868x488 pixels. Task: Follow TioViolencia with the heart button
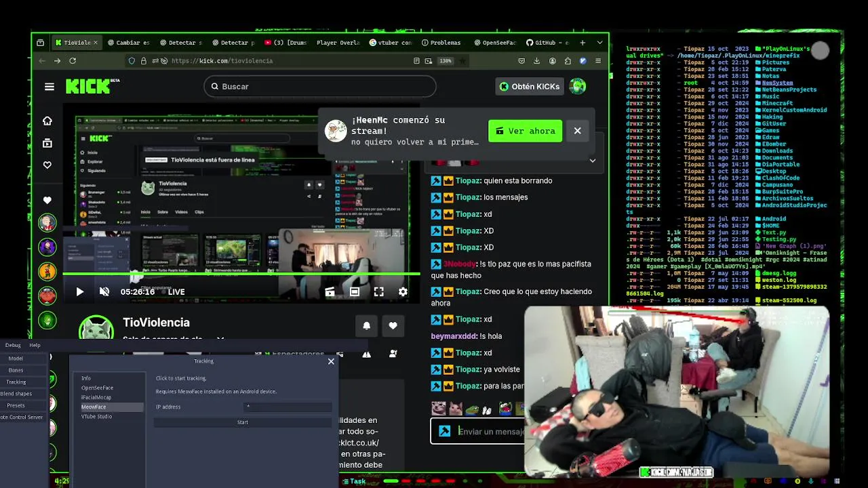coord(393,325)
